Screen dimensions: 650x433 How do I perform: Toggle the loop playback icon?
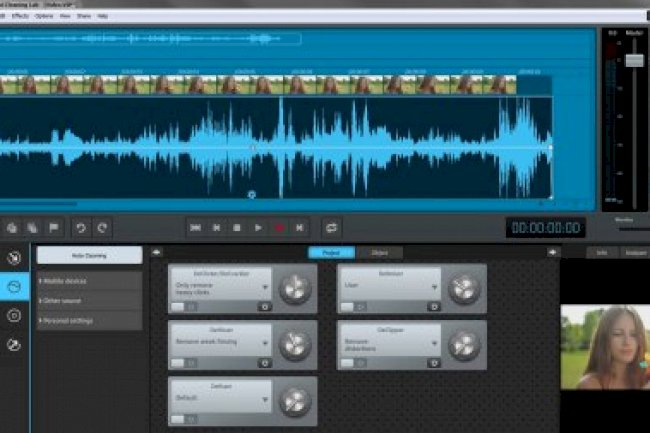click(331, 228)
